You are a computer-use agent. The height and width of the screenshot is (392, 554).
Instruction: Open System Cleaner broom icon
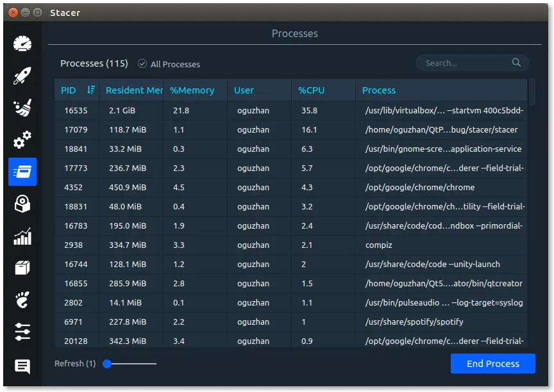click(x=22, y=108)
